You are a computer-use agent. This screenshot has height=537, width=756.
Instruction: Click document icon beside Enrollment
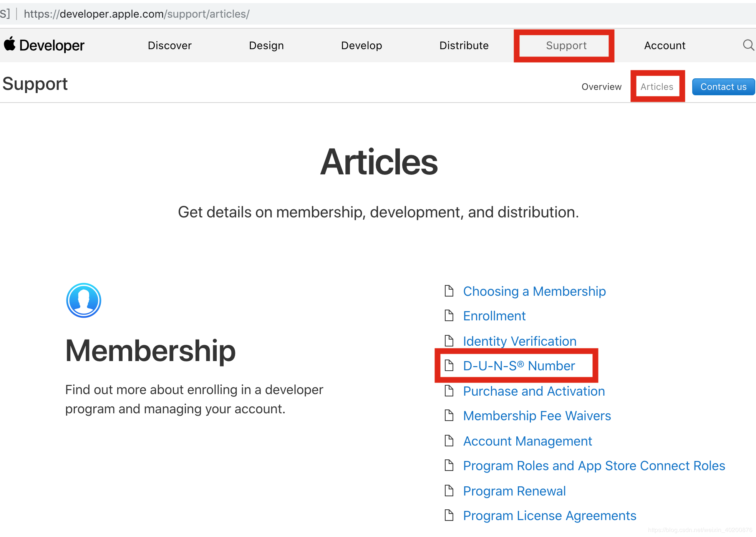(x=449, y=316)
